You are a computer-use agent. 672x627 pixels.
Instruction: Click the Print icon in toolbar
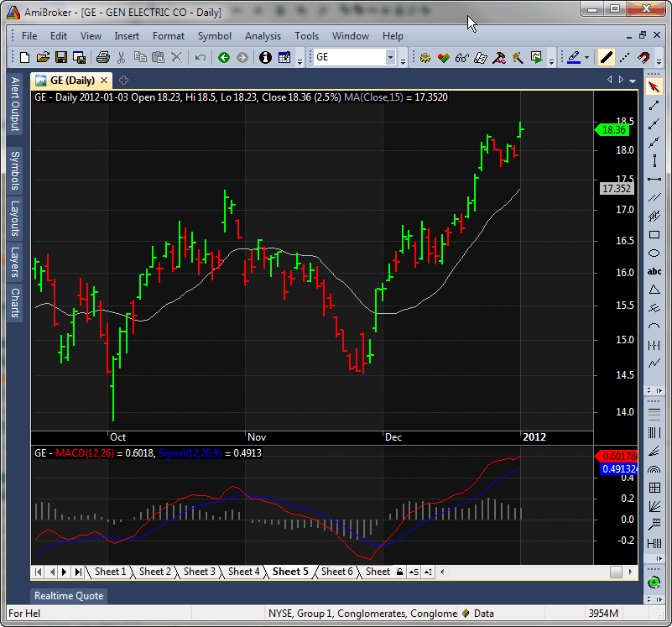[102, 57]
